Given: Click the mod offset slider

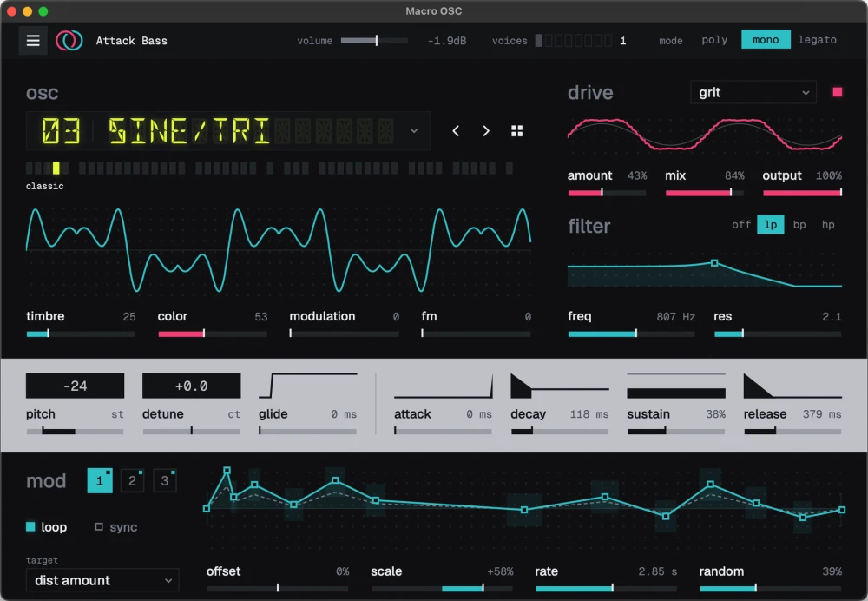Looking at the screenshot, I should coord(278,588).
